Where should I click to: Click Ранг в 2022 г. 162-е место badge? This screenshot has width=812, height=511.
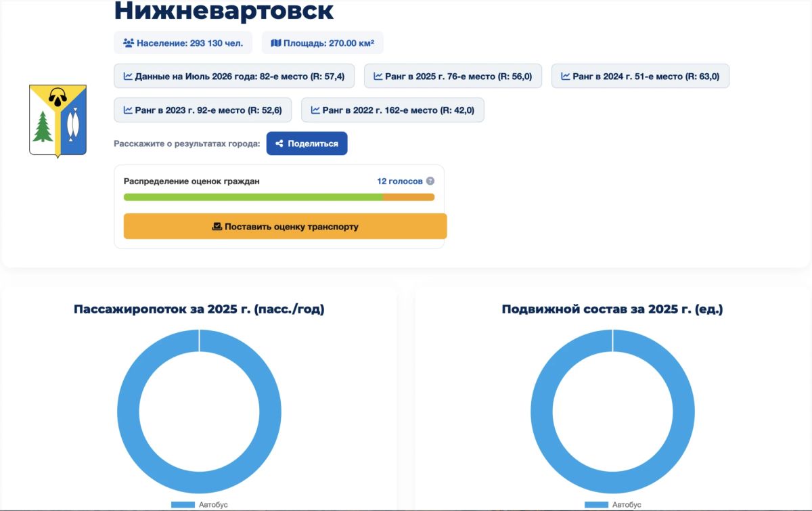(x=392, y=110)
